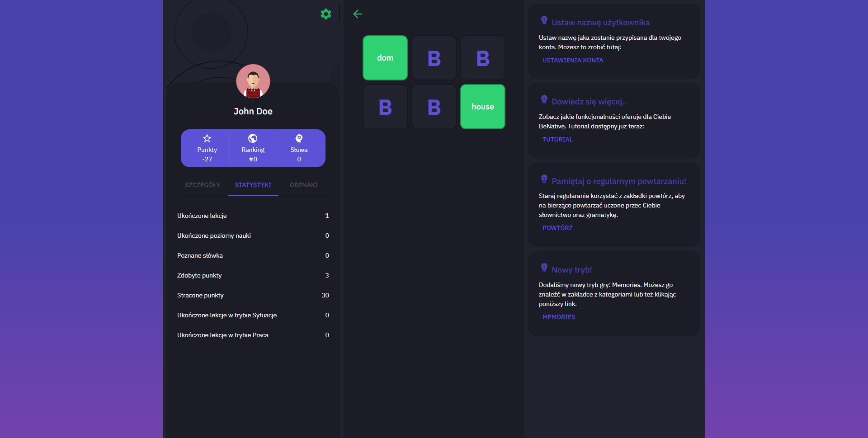Image resolution: width=868 pixels, height=438 pixels.
Task: Select the STATYSTYKI tab
Action: 253,185
